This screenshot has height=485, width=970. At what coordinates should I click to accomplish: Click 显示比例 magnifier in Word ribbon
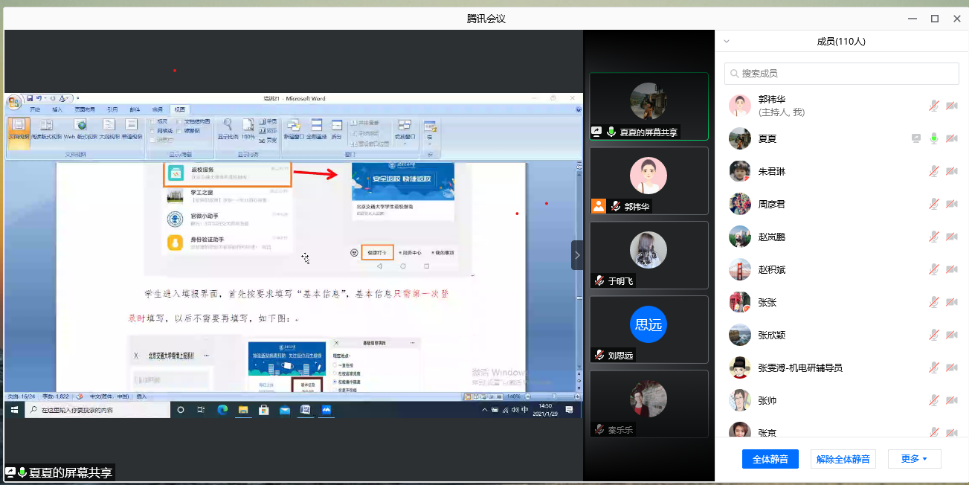click(x=228, y=129)
